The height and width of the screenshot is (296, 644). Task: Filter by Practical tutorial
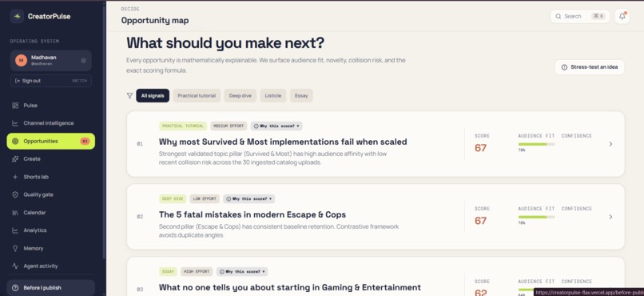(197, 96)
